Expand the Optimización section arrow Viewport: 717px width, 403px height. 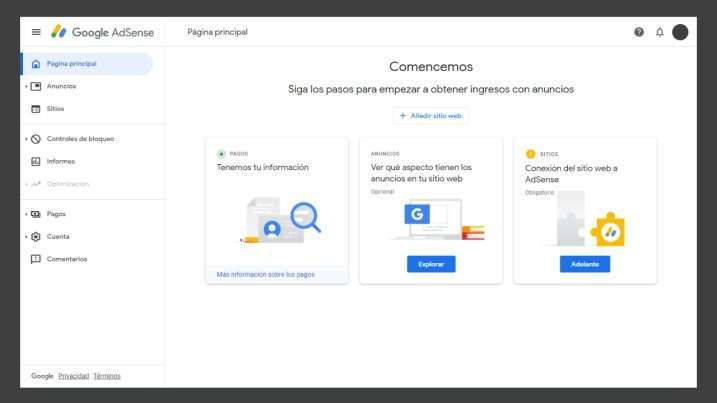click(26, 184)
